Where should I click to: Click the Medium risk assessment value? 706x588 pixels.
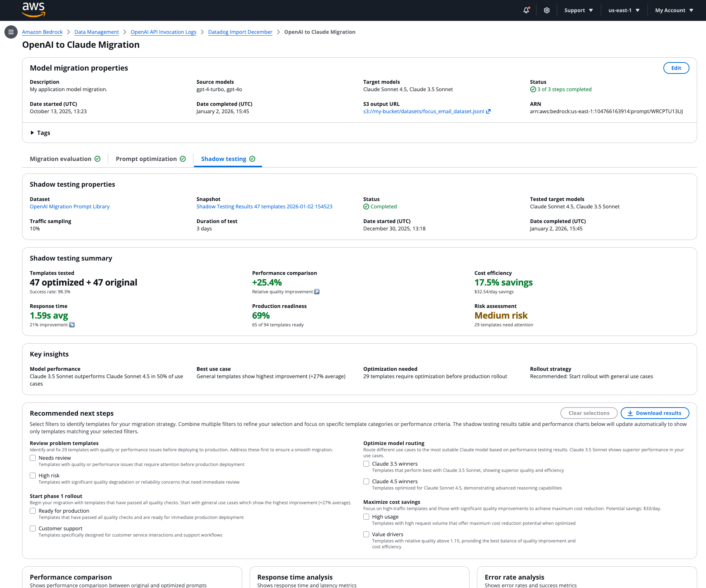pos(501,315)
